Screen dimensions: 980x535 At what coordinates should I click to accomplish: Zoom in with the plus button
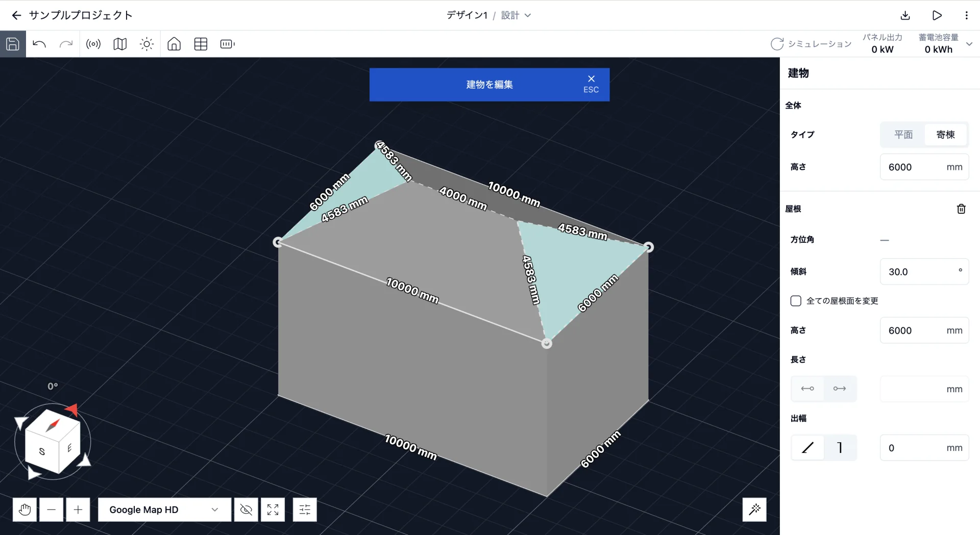(78, 509)
